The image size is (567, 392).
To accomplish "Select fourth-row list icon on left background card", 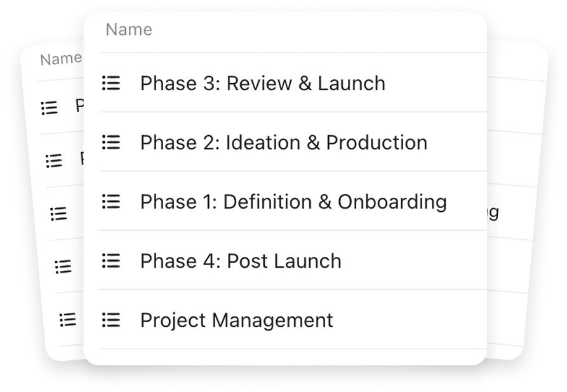I will tap(63, 266).
